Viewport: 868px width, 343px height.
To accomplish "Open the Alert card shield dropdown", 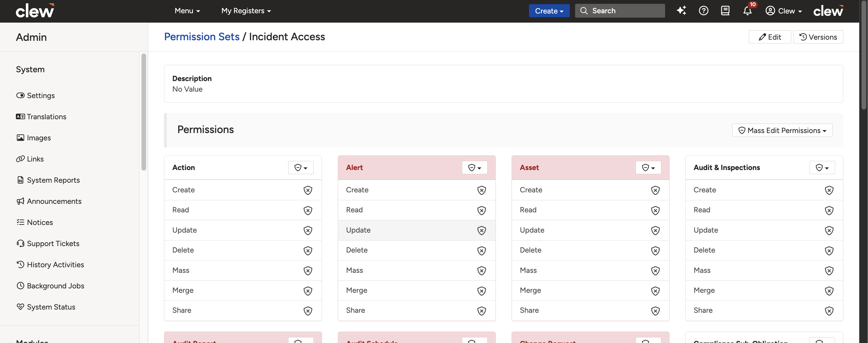I will (x=475, y=168).
